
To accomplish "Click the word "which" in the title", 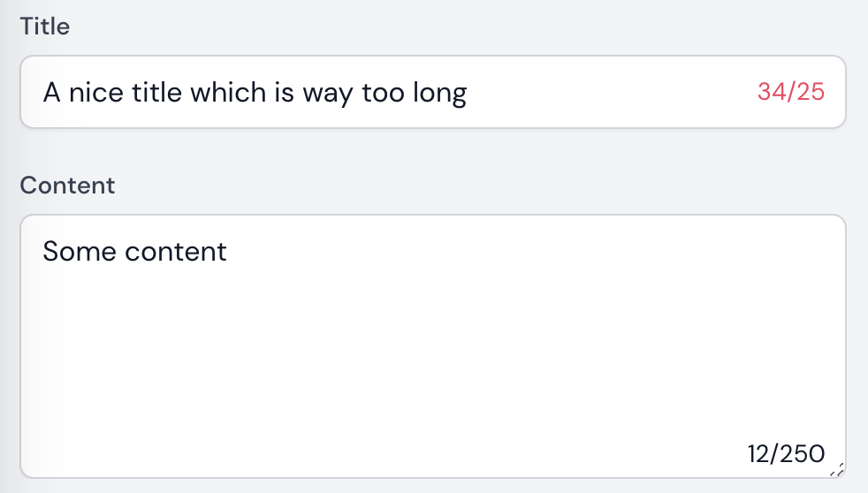I will pyautogui.click(x=228, y=92).
